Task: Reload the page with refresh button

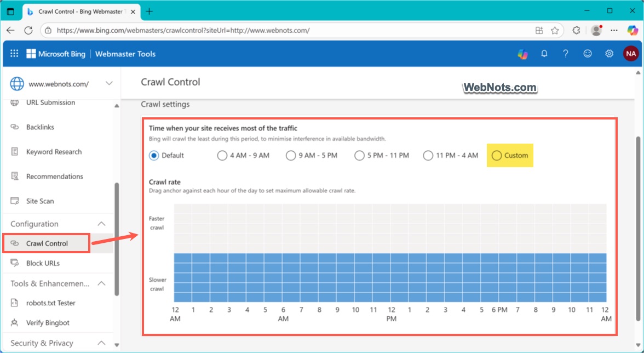Action: [x=28, y=30]
